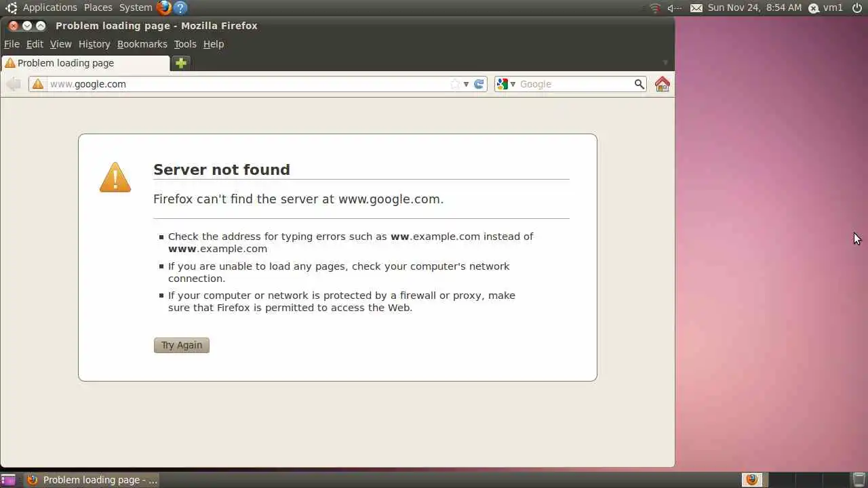Click the date and time clock in the top panel
The height and width of the screenshot is (488, 868).
pyautogui.click(x=755, y=8)
